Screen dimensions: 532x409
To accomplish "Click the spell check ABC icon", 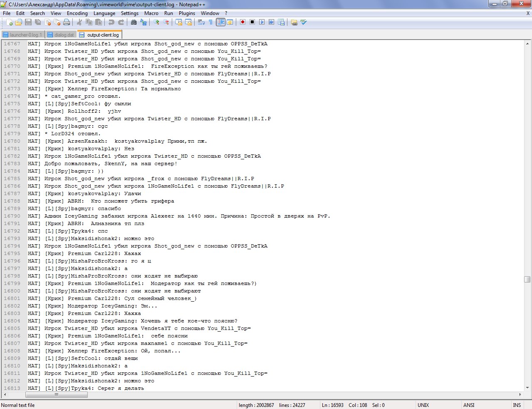I will 304,22.
